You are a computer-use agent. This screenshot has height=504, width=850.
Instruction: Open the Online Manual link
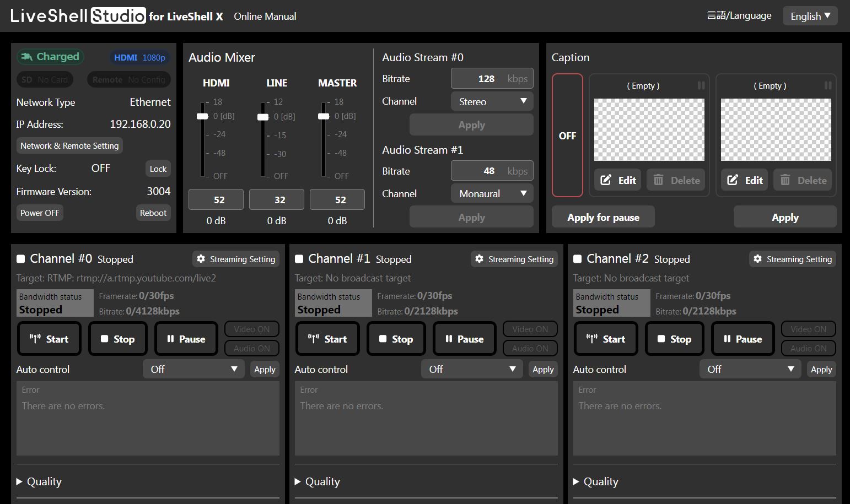pos(265,17)
